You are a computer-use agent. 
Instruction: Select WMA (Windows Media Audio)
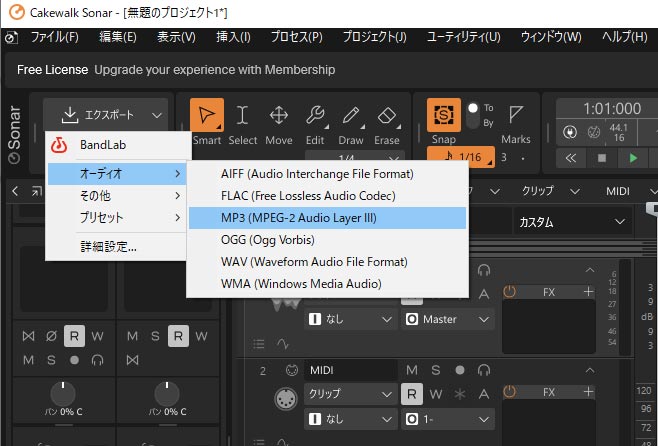(x=327, y=284)
